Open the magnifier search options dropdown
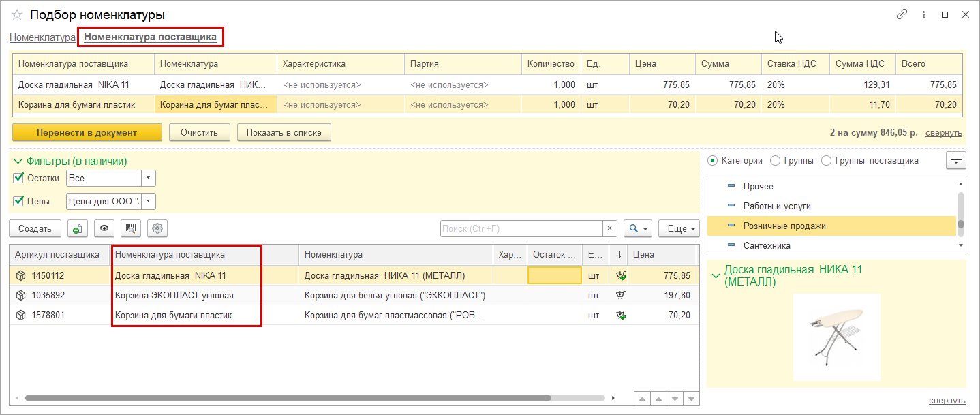Screen dimensions: 980x415 pyautogui.click(x=639, y=229)
